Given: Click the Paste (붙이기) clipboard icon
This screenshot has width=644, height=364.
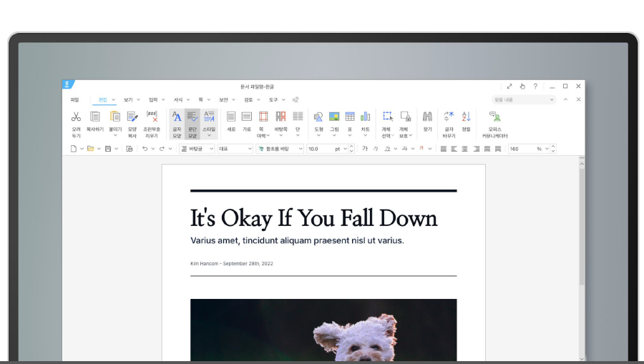Looking at the screenshot, I should point(115,117).
